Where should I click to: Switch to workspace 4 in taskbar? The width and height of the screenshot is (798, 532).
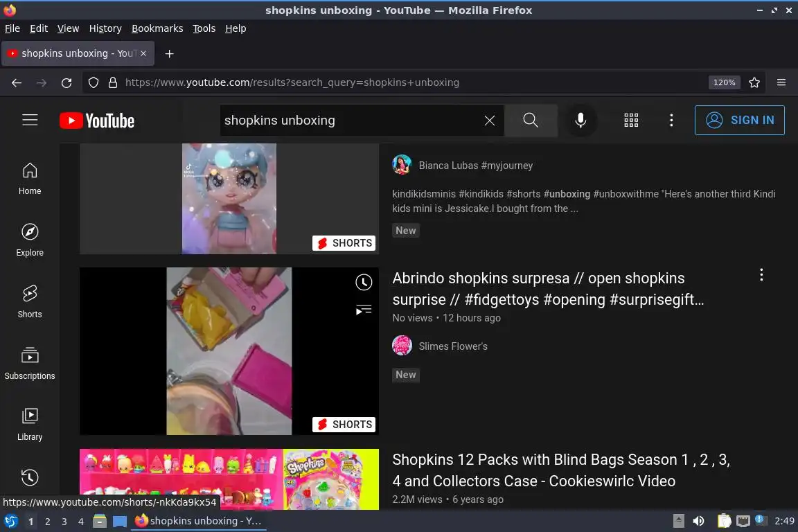pos(81,522)
